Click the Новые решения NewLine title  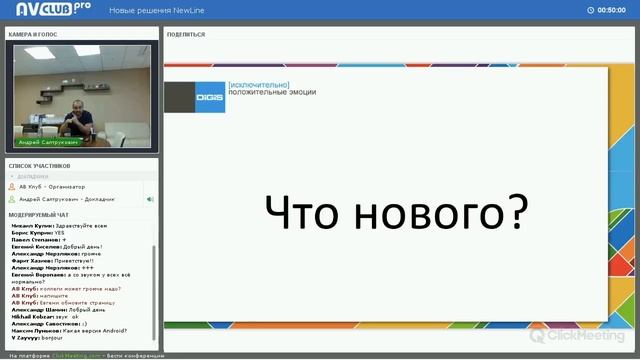(157, 11)
